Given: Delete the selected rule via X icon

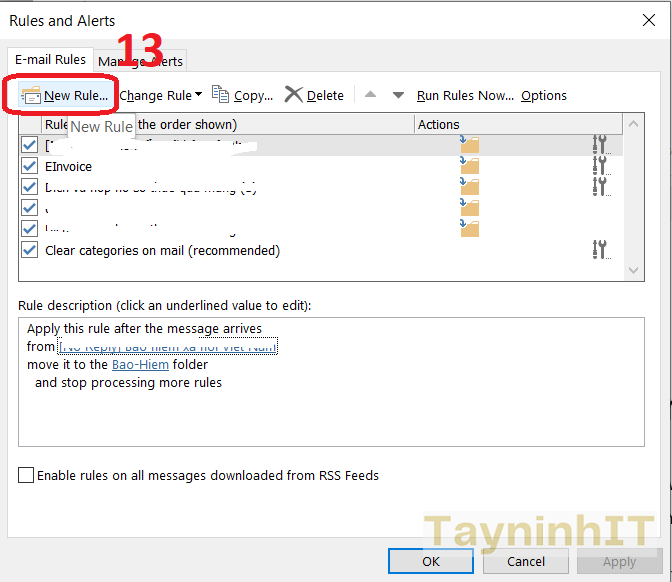Looking at the screenshot, I should click(293, 95).
